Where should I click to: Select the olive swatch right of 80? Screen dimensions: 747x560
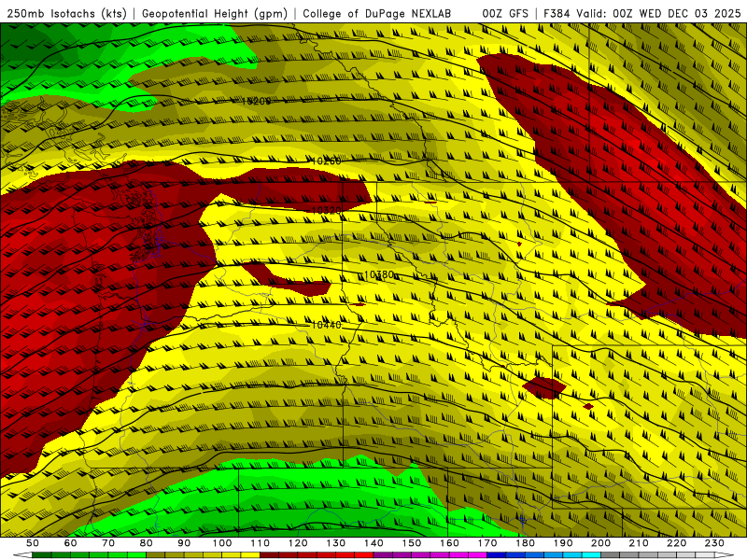click(156, 555)
